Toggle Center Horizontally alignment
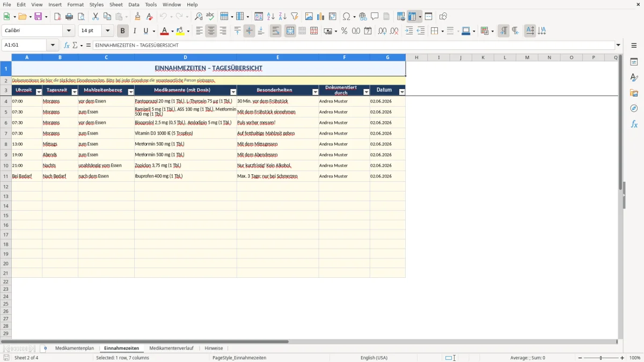644x362 pixels. (211, 31)
